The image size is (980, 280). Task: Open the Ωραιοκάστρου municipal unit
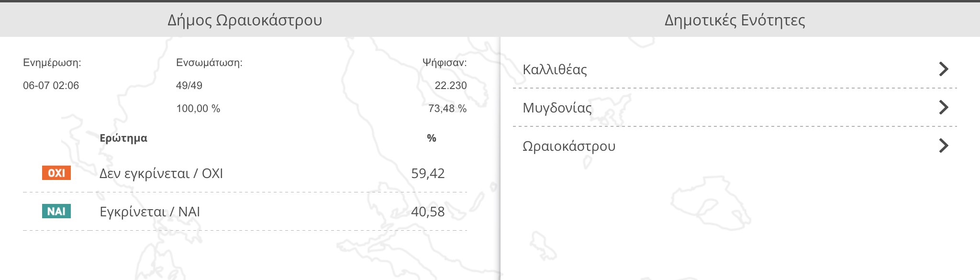735,146
